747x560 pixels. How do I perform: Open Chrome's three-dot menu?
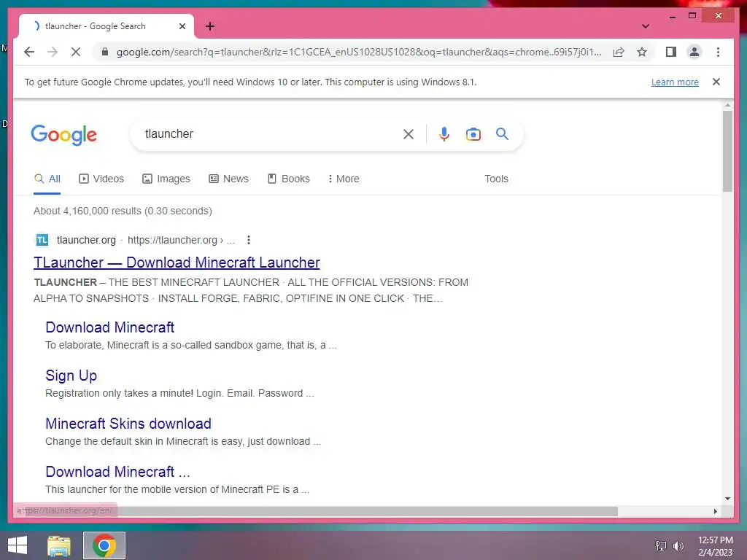pos(718,52)
